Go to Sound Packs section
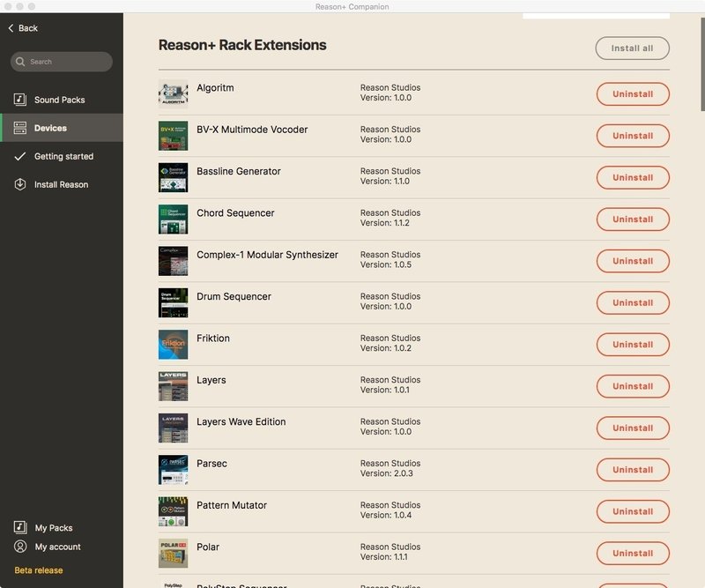 (62, 100)
